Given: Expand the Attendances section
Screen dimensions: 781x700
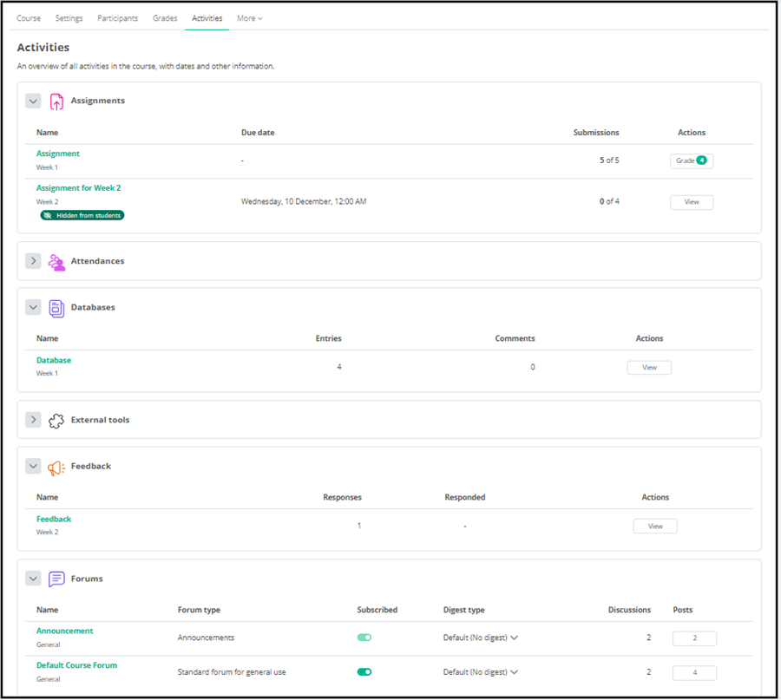Looking at the screenshot, I should (33, 260).
